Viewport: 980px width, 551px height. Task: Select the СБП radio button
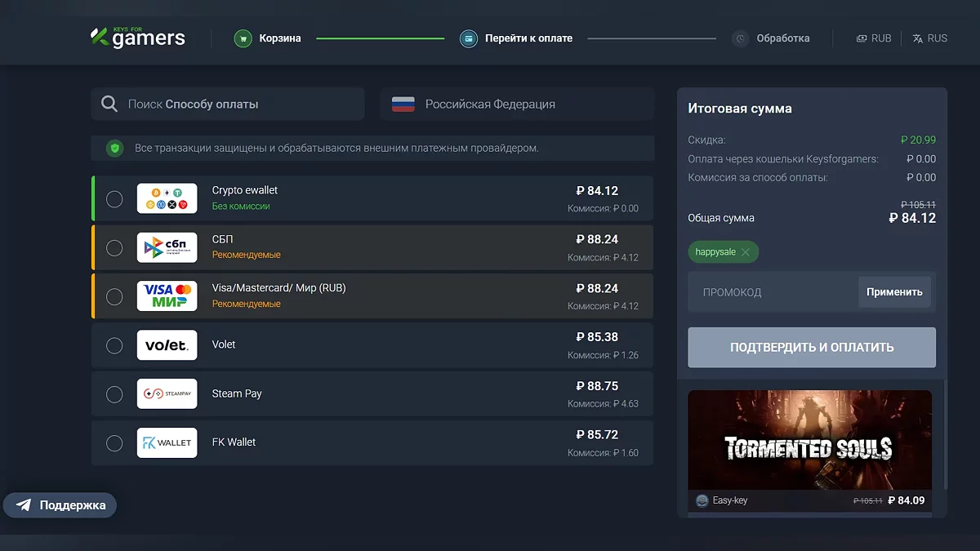tap(114, 247)
